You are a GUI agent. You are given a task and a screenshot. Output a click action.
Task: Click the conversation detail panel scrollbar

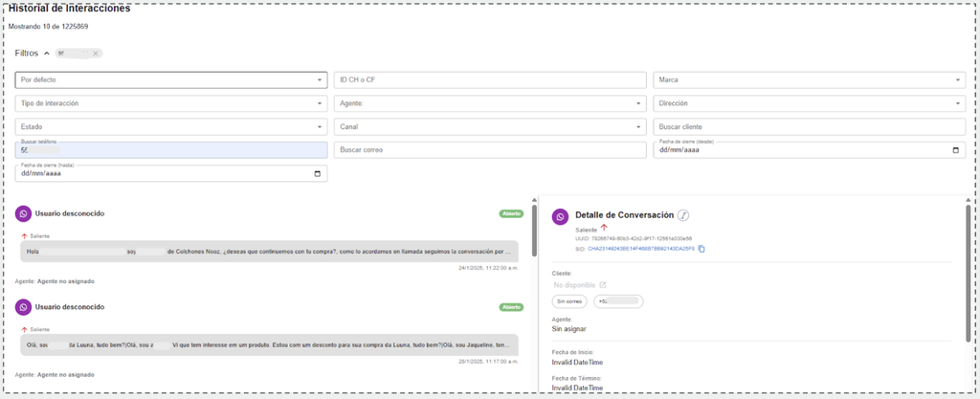click(x=969, y=273)
